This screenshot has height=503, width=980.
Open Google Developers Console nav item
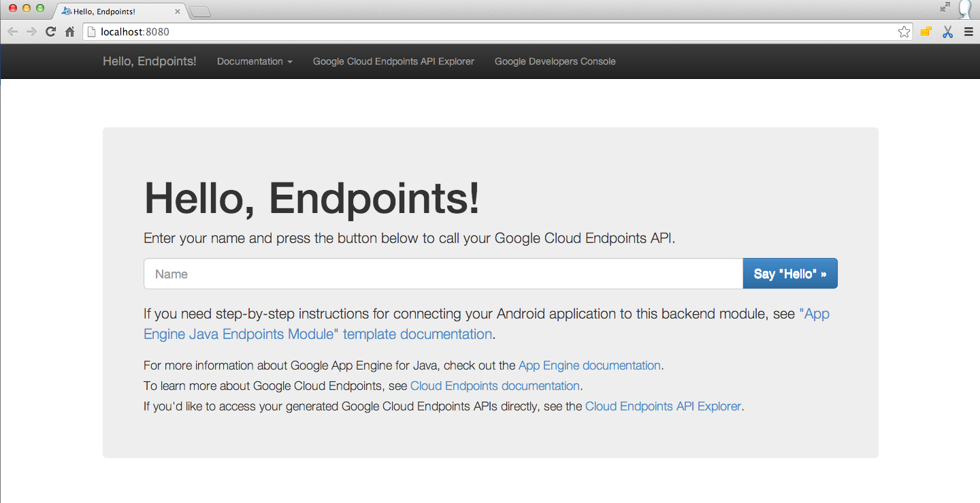click(555, 61)
